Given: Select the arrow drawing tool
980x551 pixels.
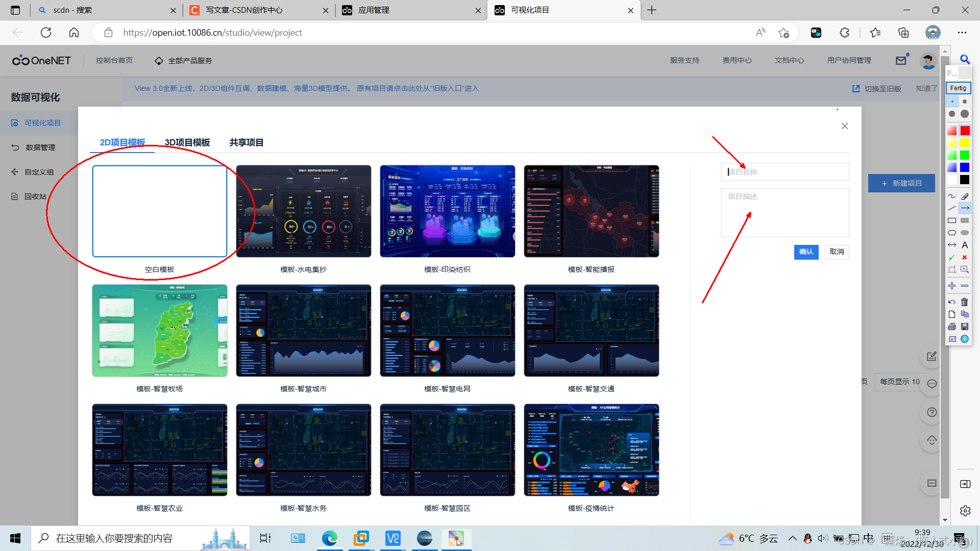Looking at the screenshot, I should (965, 208).
